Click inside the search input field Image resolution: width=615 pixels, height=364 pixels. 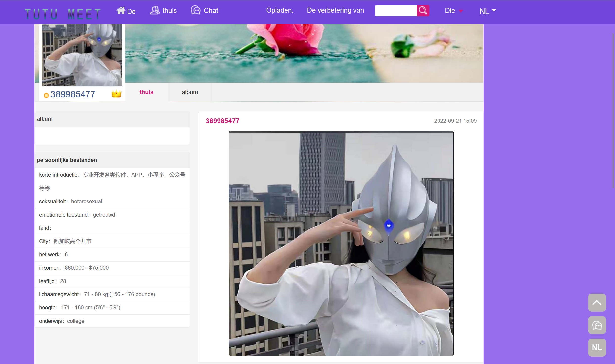pyautogui.click(x=396, y=11)
